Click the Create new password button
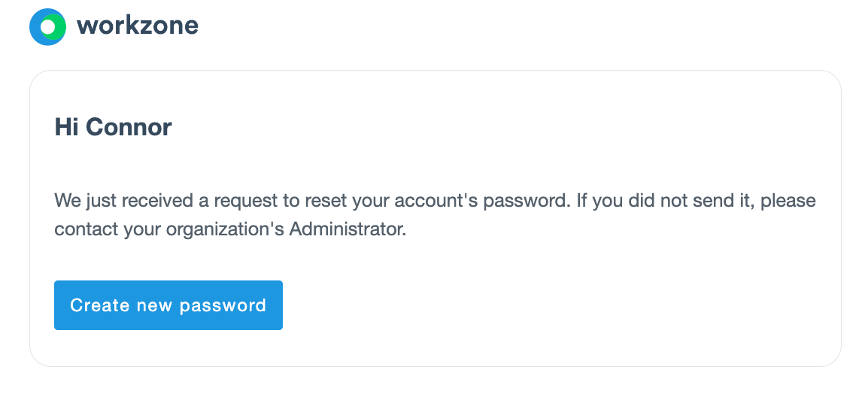 tap(168, 305)
